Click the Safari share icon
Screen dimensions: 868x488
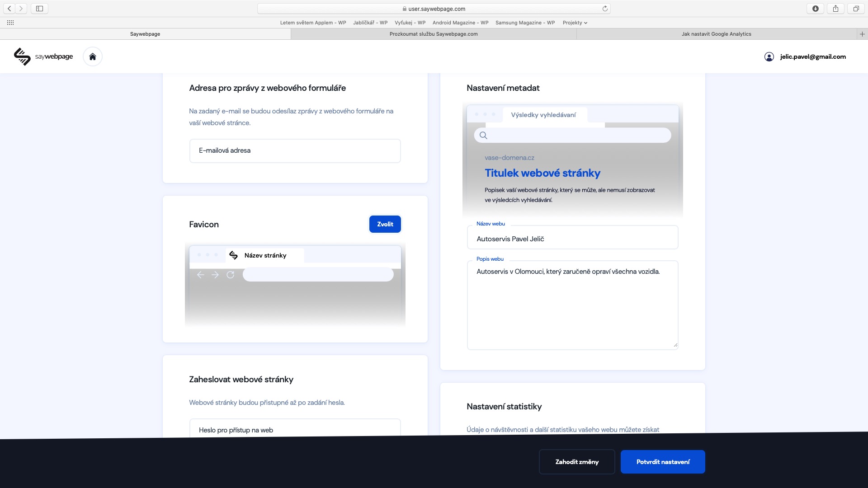[835, 9]
